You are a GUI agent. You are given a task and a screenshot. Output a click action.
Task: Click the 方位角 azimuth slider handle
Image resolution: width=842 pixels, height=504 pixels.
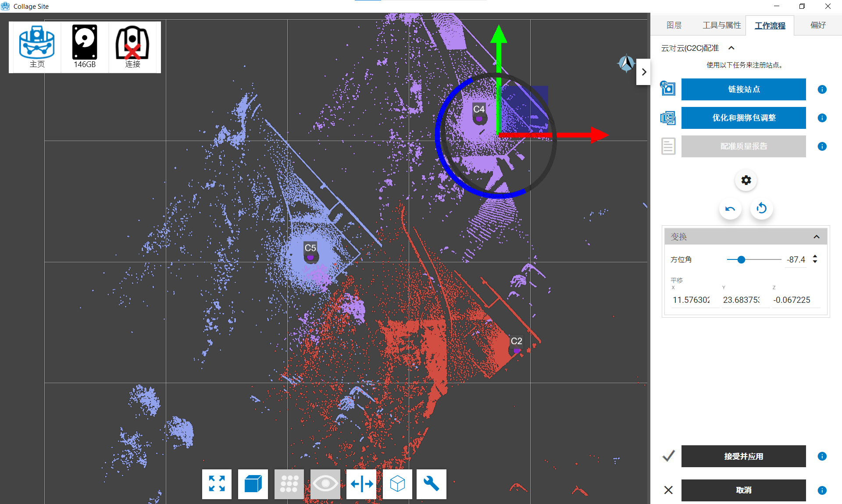(x=741, y=260)
